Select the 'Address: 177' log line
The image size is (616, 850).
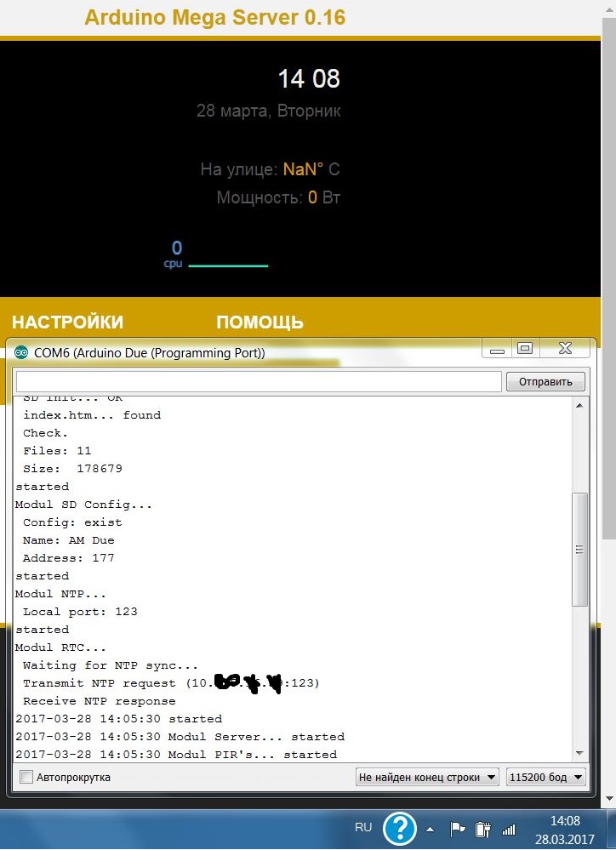(68, 558)
